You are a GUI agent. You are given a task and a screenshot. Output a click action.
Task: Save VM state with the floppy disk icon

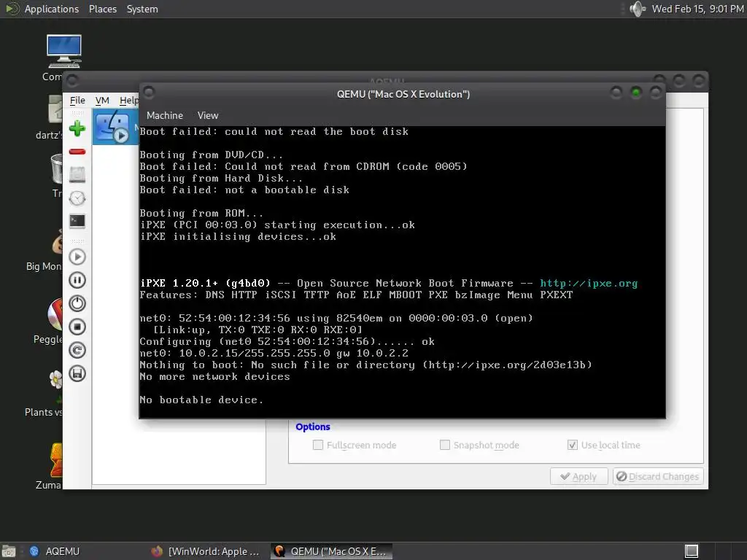[x=77, y=373]
